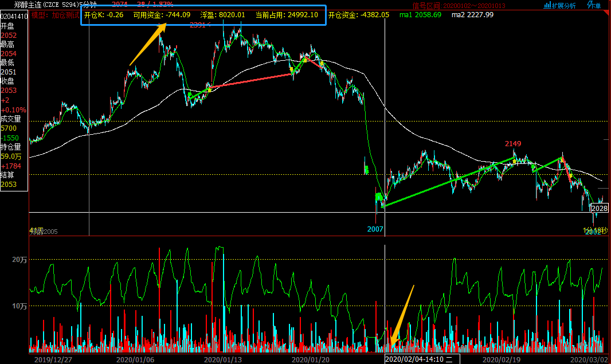Screen dimensions: 611x364
Task: Click the 2020/01/13 date on time axis
Action: pos(222,359)
